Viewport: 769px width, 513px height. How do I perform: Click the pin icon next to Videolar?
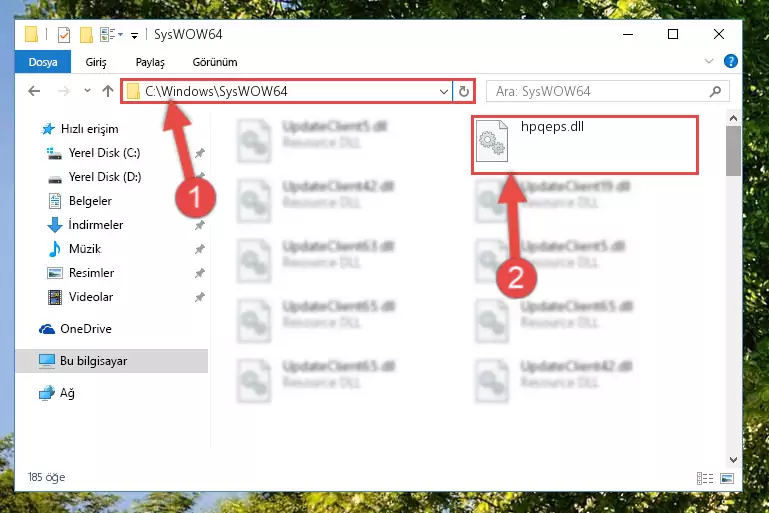coord(200,297)
